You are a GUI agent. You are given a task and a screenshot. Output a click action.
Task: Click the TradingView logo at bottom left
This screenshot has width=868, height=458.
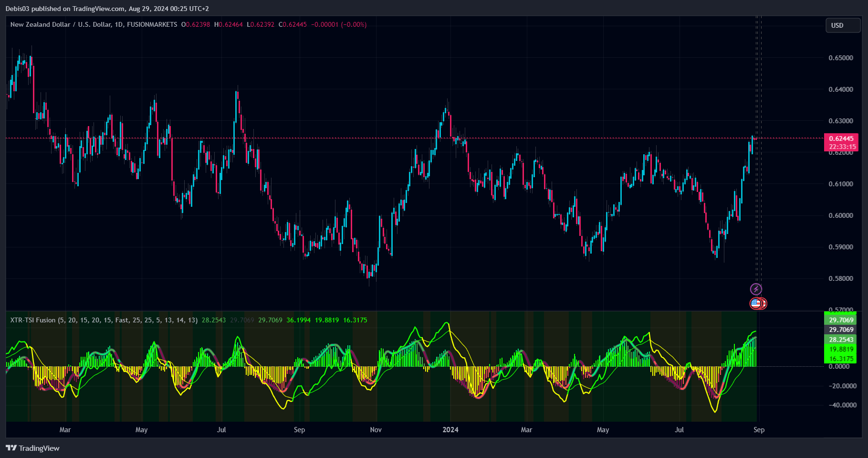tap(32, 448)
